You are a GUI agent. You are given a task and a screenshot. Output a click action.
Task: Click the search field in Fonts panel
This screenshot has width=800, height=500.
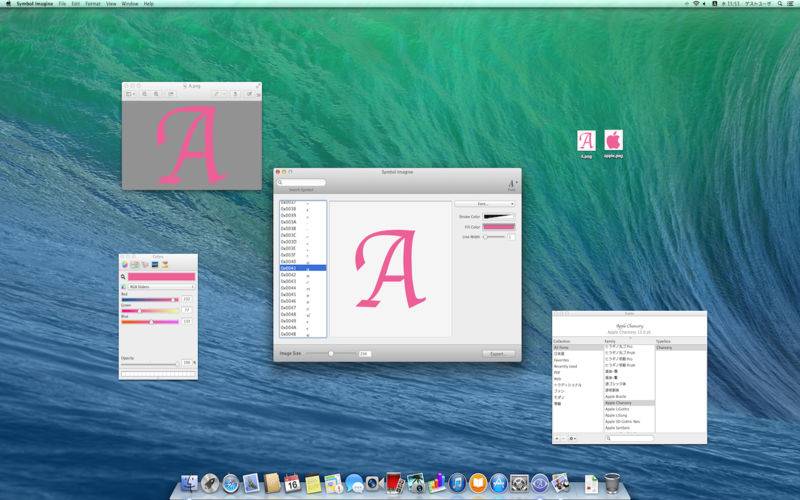629,438
